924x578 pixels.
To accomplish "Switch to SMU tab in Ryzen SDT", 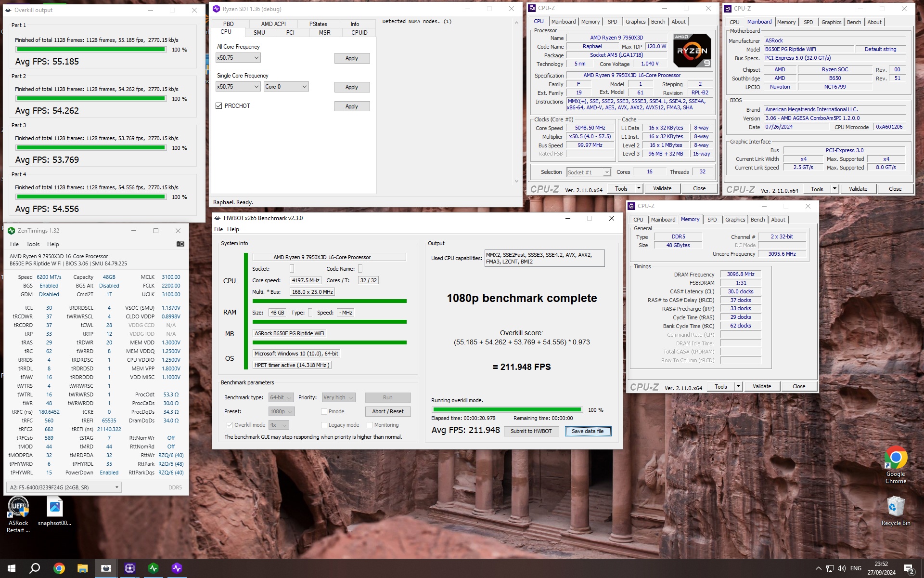I will tap(259, 32).
